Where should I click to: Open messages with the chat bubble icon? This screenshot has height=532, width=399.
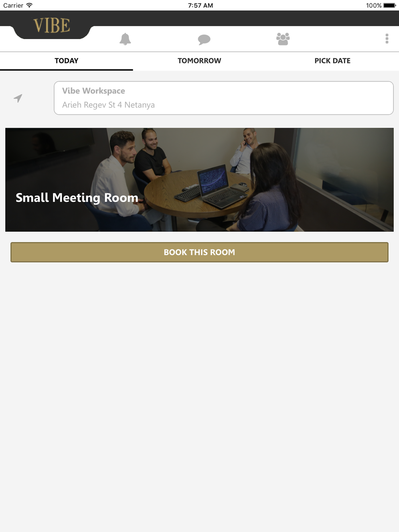click(204, 39)
